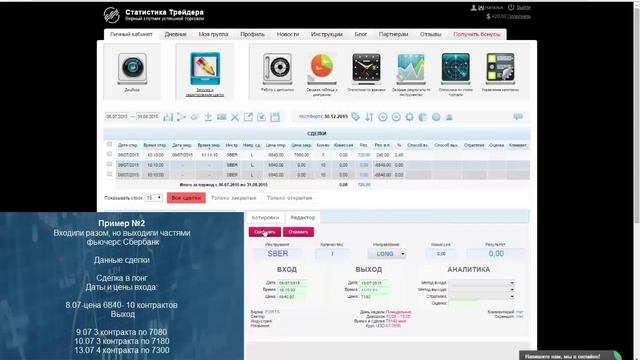Open the LONG direction dropdown
The width and height of the screenshot is (640, 360).
click(x=386, y=254)
